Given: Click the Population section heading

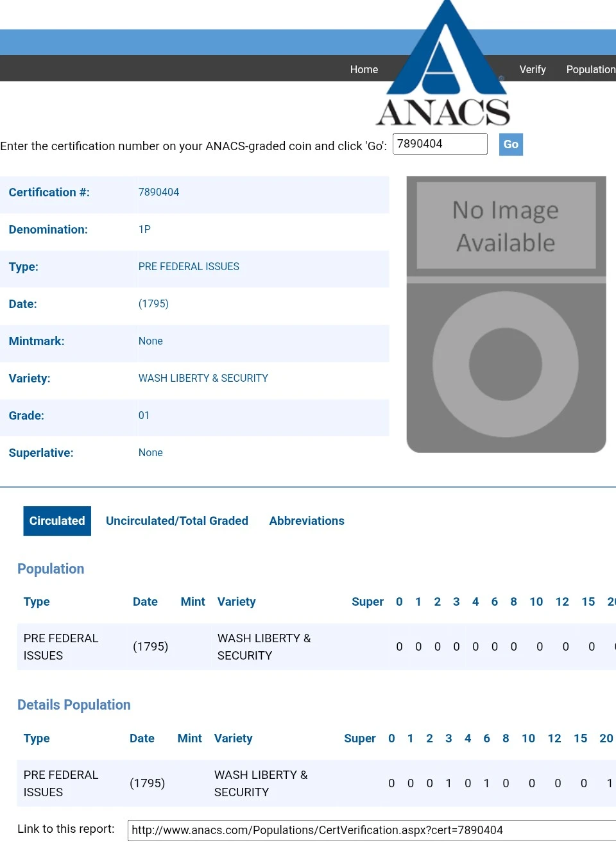Looking at the screenshot, I should pyautogui.click(x=51, y=569).
